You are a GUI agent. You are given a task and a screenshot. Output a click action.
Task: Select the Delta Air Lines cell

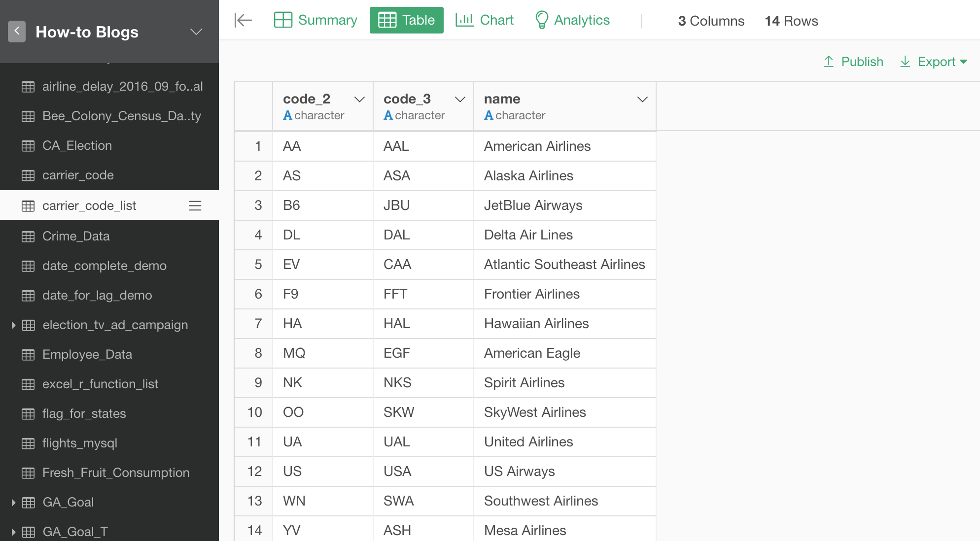coord(565,235)
